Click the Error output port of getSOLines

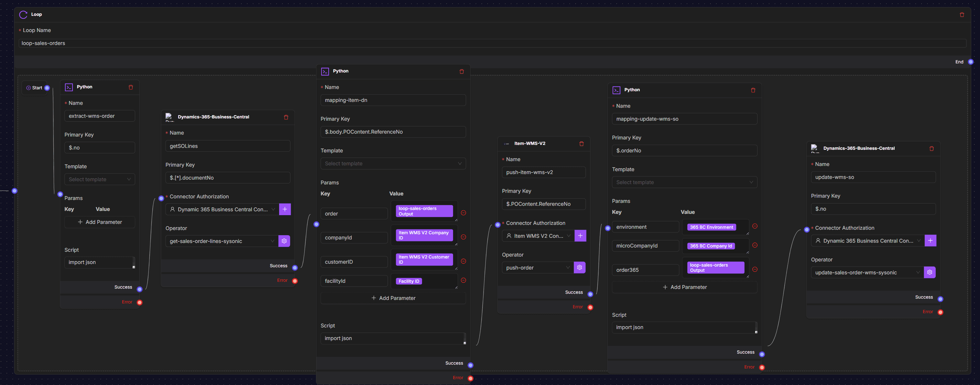coord(294,281)
